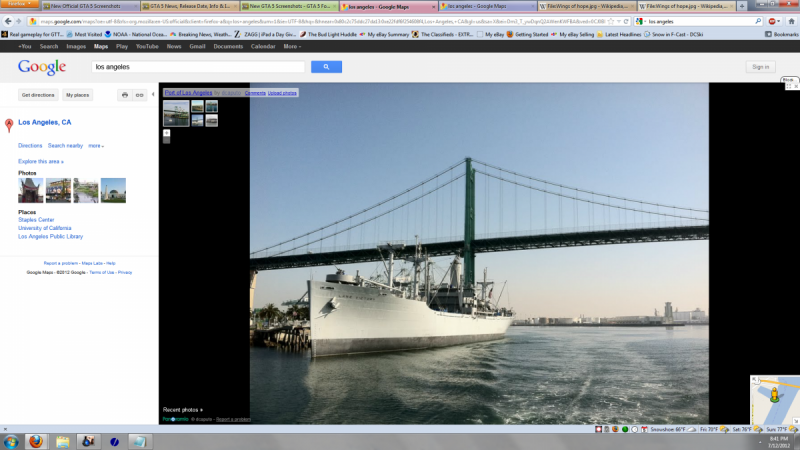Click the print icon in Maps panel
Image resolution: width=800 pixels, height=450 pixels.
[x=125, y=95]
